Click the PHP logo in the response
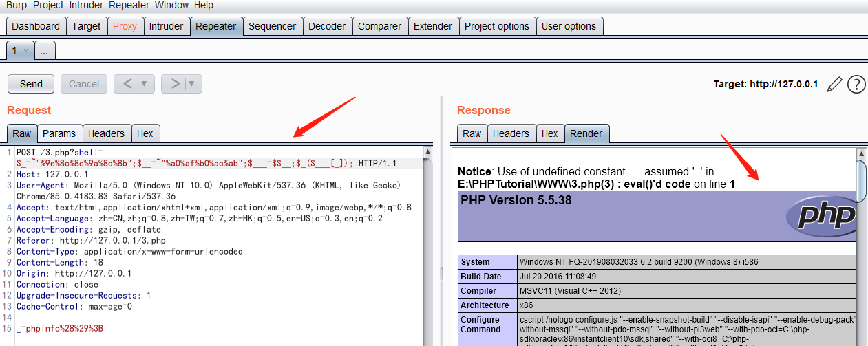Viewport: 868px width, 346px height. [821, 215]
